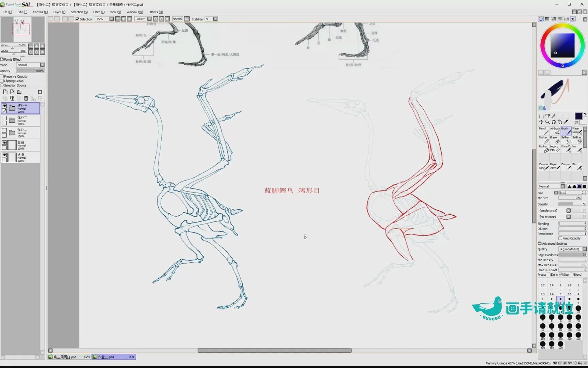Open the Filter menu
588x368 pixels.
click(99, 12)
